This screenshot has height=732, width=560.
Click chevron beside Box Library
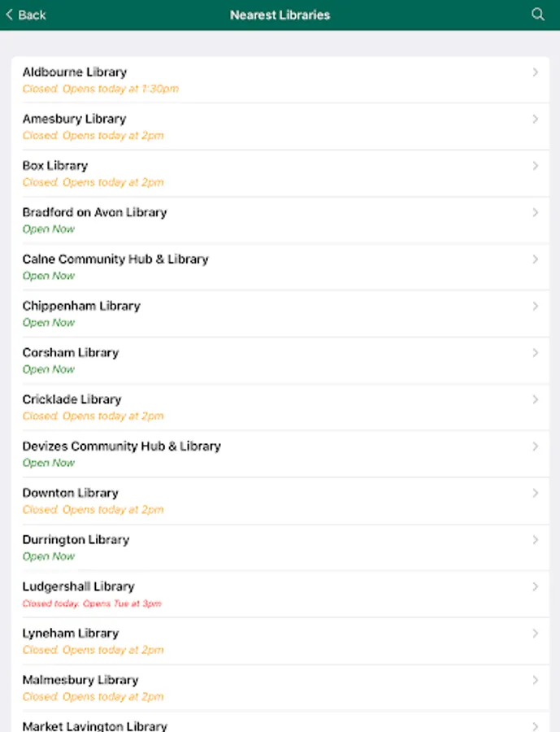(x=536, y=166)
